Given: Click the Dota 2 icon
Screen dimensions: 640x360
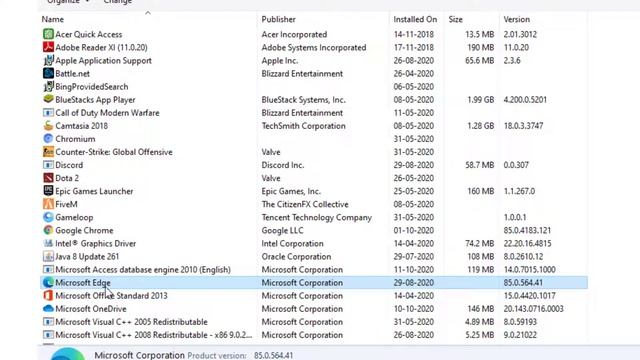Looking at the screenshot, I should point(48,178).
